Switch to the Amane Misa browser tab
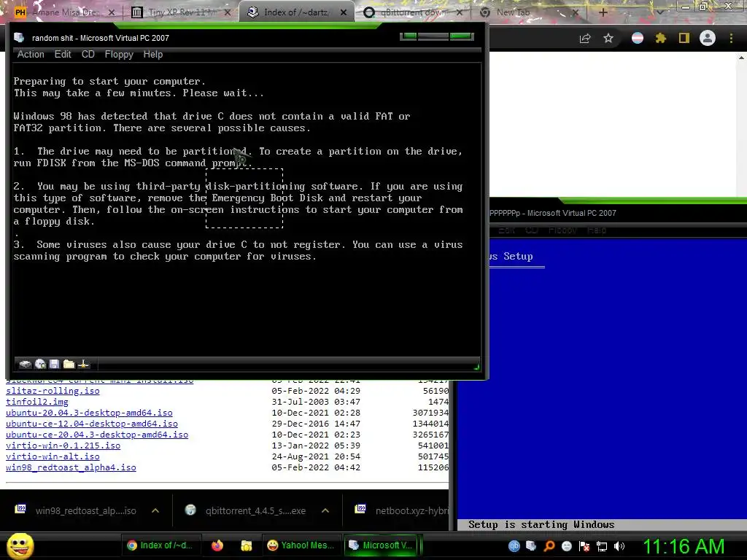 pyautogui.click(x=64, y=12)
